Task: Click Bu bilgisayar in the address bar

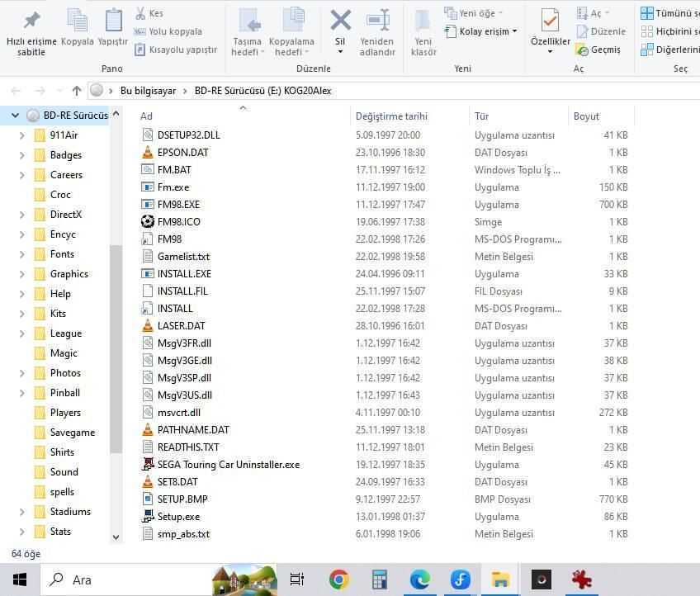Action: (x=149, y=91)
